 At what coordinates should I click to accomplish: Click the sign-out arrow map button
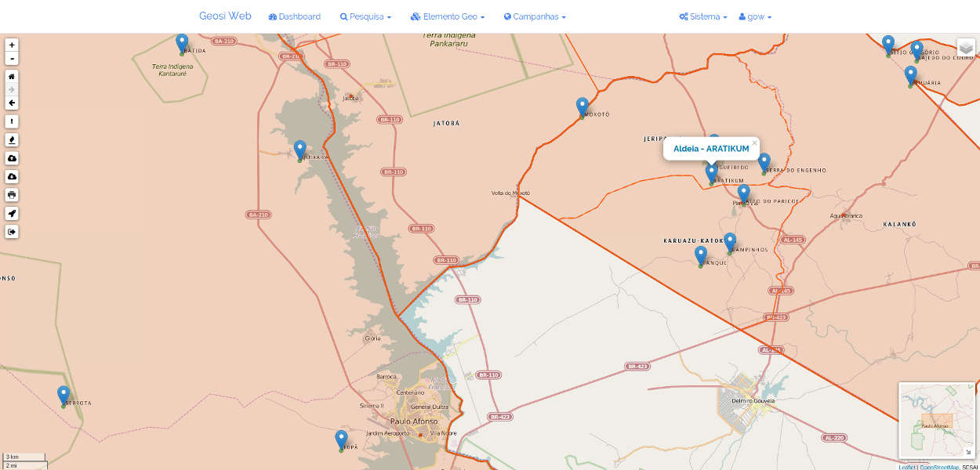(x=12, y=232)
